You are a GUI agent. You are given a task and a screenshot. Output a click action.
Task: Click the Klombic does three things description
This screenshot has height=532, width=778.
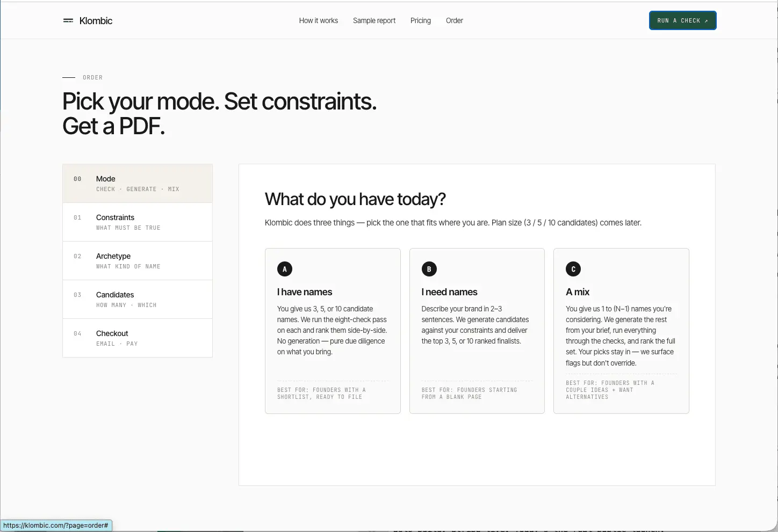[x=453, y=222]
